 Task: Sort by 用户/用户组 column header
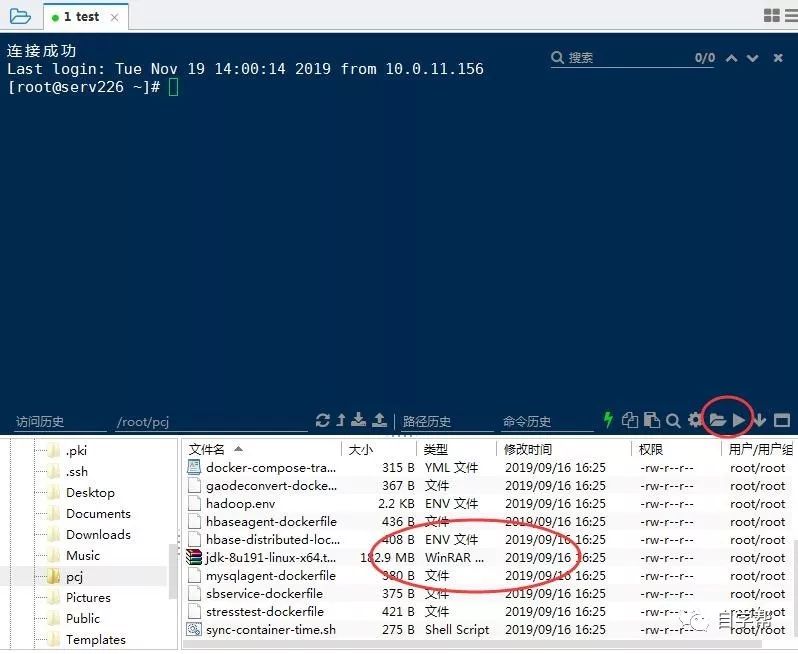pos(759,449)
